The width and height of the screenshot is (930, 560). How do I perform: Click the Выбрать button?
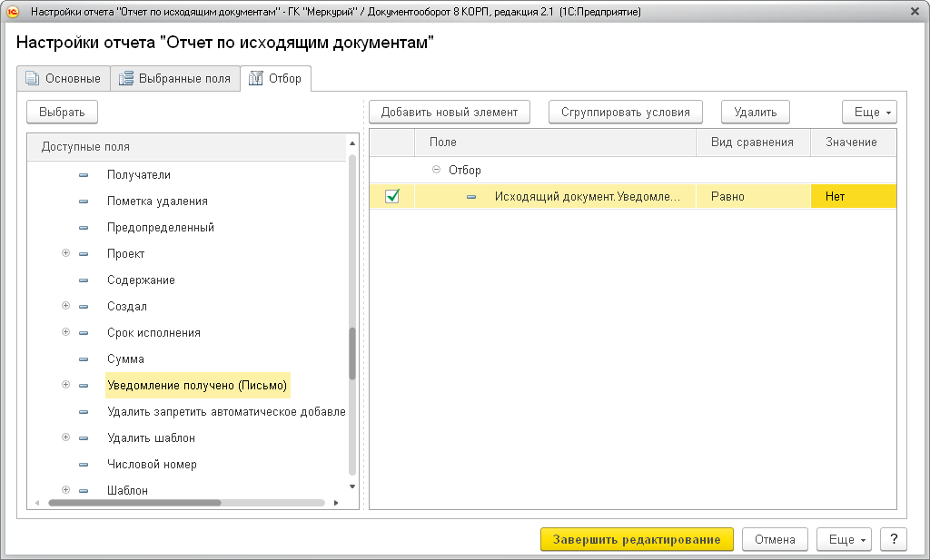point(63,112)
